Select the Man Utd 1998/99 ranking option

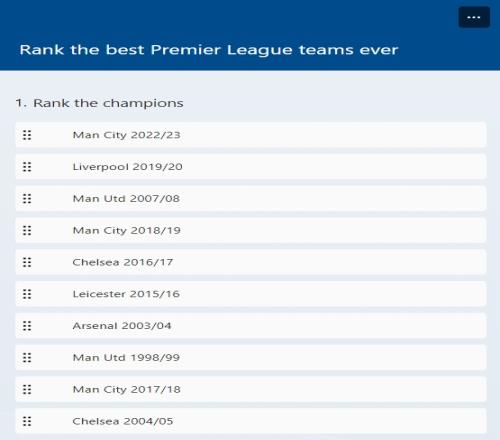[251, 358]
